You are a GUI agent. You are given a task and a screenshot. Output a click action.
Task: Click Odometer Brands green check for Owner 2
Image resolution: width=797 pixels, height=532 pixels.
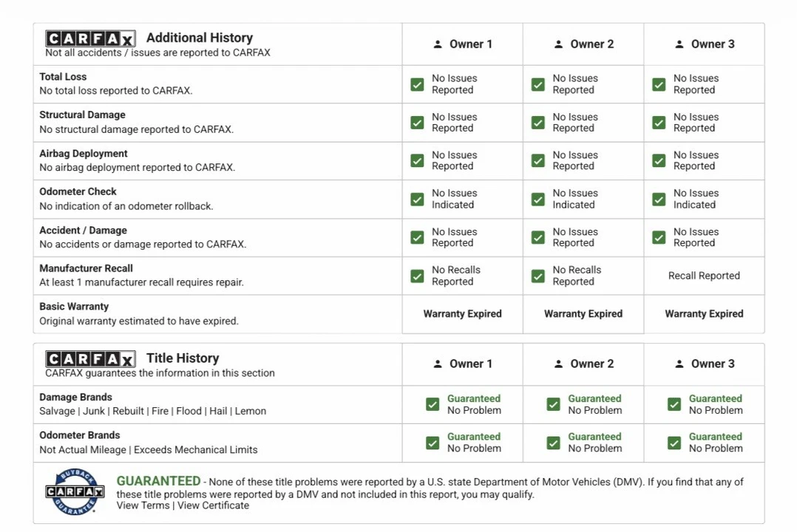(x=554, y=443)
